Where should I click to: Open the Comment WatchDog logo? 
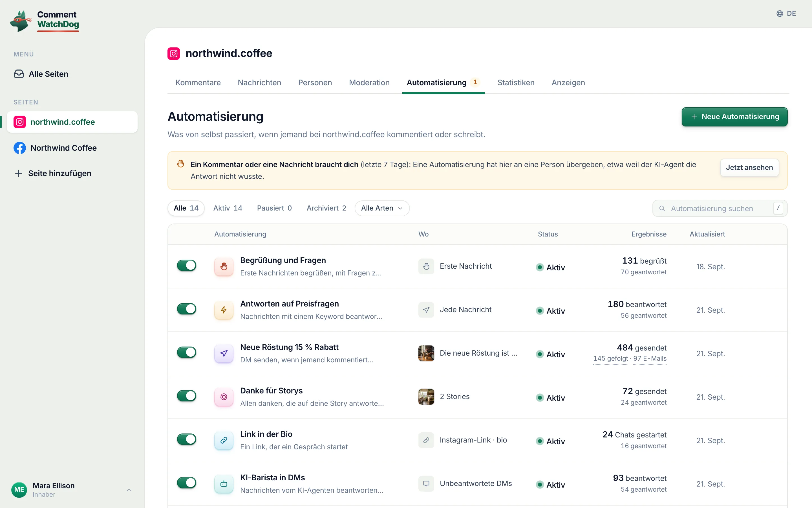pyautogui.click(x=45, y=21)
